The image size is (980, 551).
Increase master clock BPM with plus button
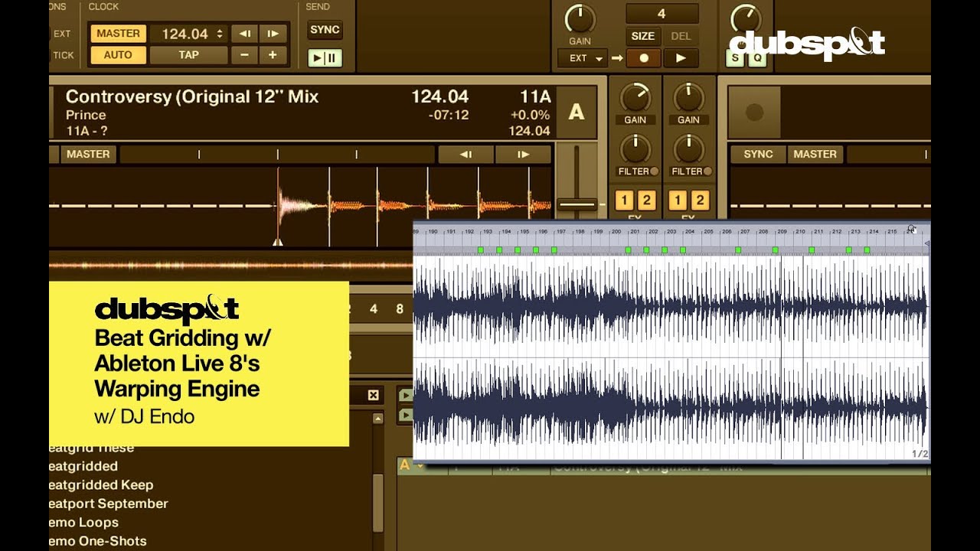[x=273, y=55]
